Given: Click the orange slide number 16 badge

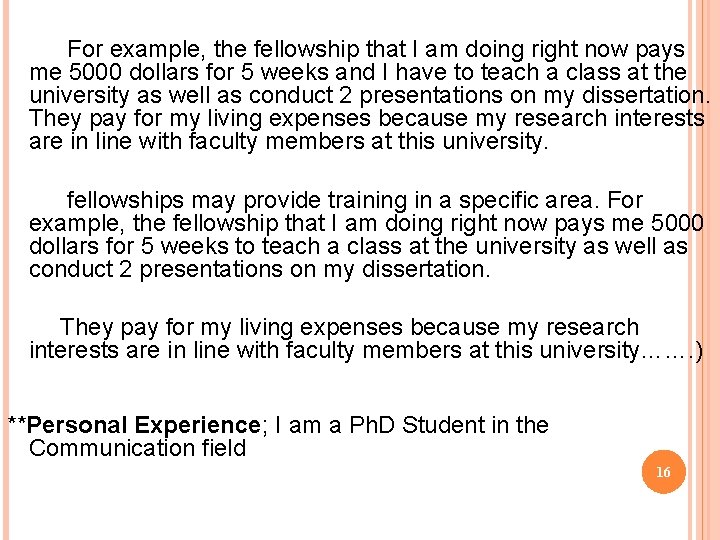Looking at the screenshot, I should (664, 472).
